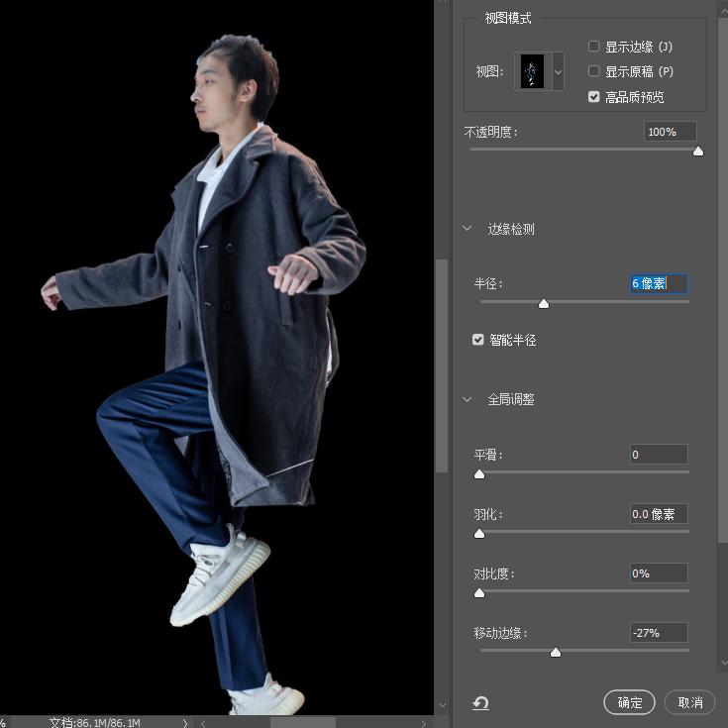728x728 pixels.
Task: Click the 确定 button
Action: pos(629,702)
